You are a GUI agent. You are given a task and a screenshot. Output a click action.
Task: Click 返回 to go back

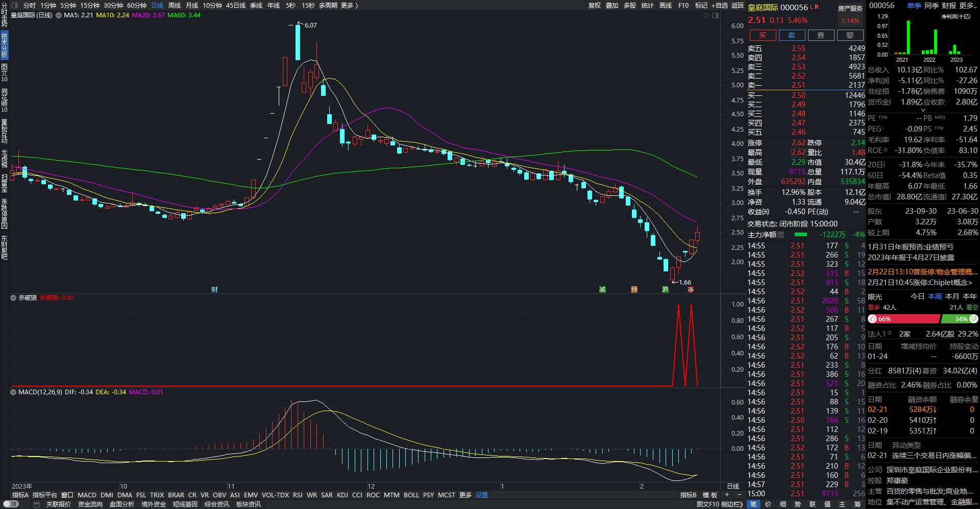(738, 6)
